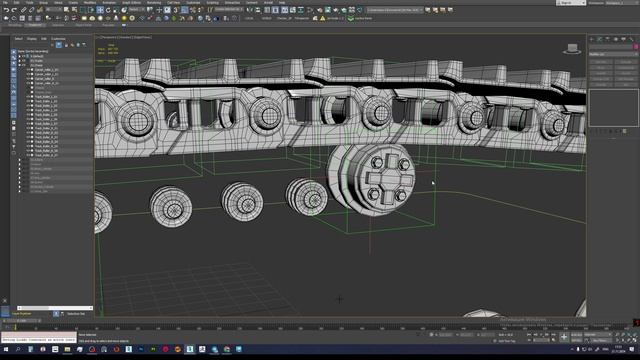Click the Align tool icon
Screen dimensions: 640x360
[x=258, y=10]
